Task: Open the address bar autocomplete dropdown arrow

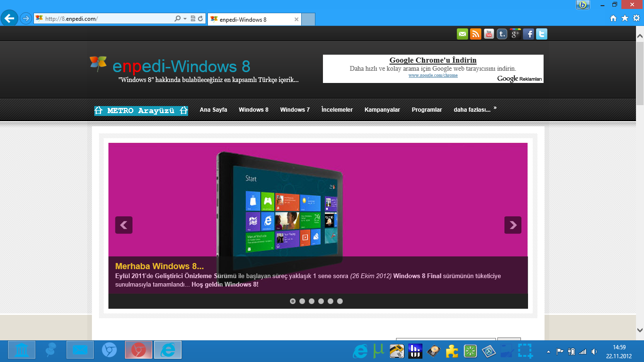Action: click(185, 19)
